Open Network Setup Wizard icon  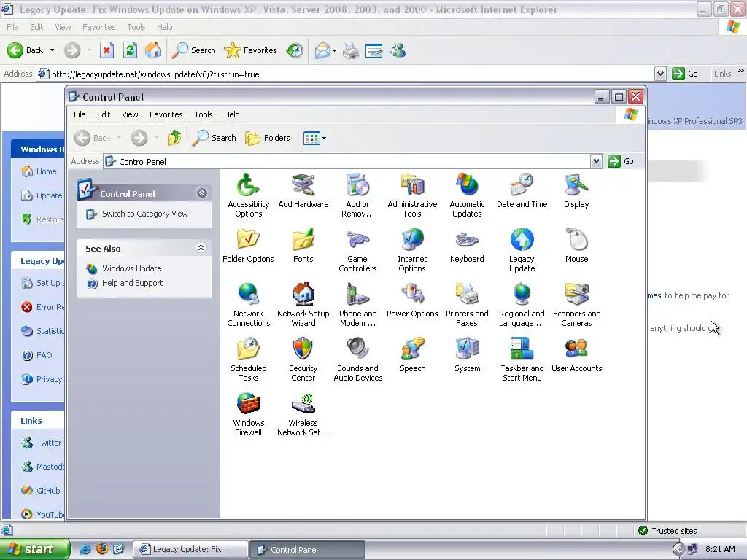coord(303,305)
